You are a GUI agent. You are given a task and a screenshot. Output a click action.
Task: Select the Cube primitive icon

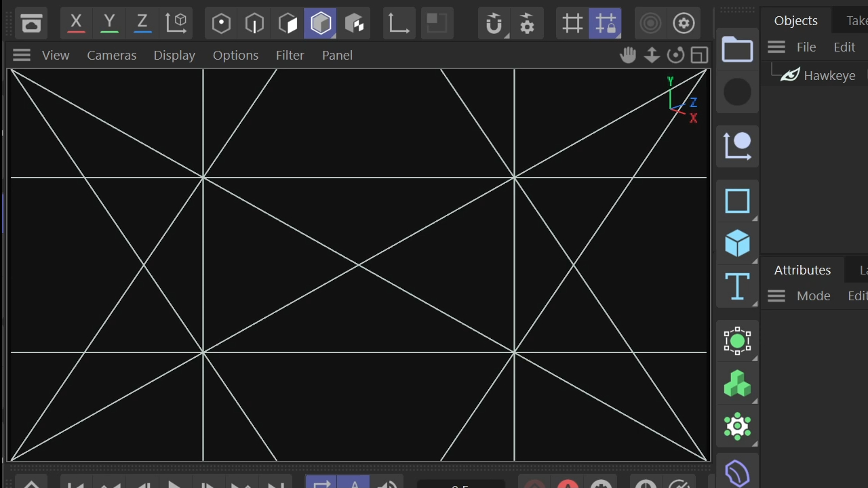tap(737, 243)
